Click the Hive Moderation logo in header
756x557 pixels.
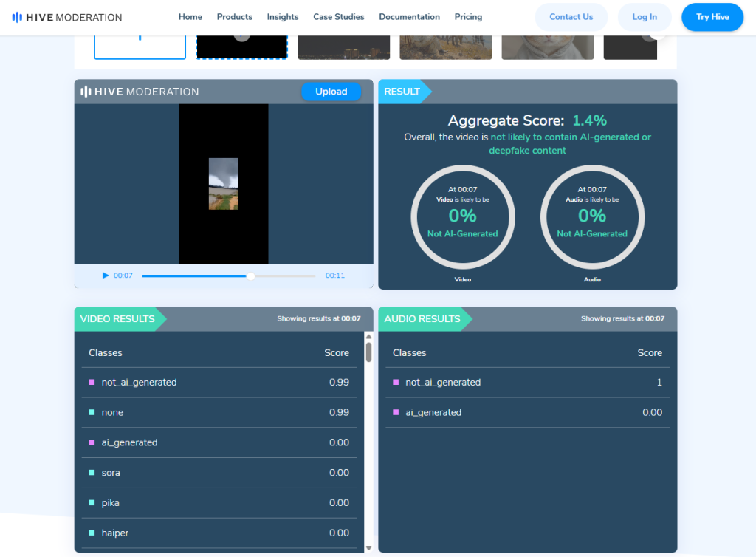click(67, 17)
